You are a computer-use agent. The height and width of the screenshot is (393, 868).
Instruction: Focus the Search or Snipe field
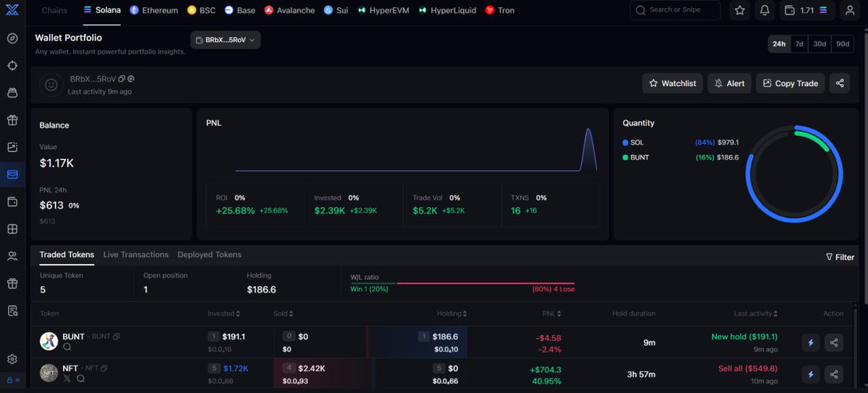[x=676, y=10]
